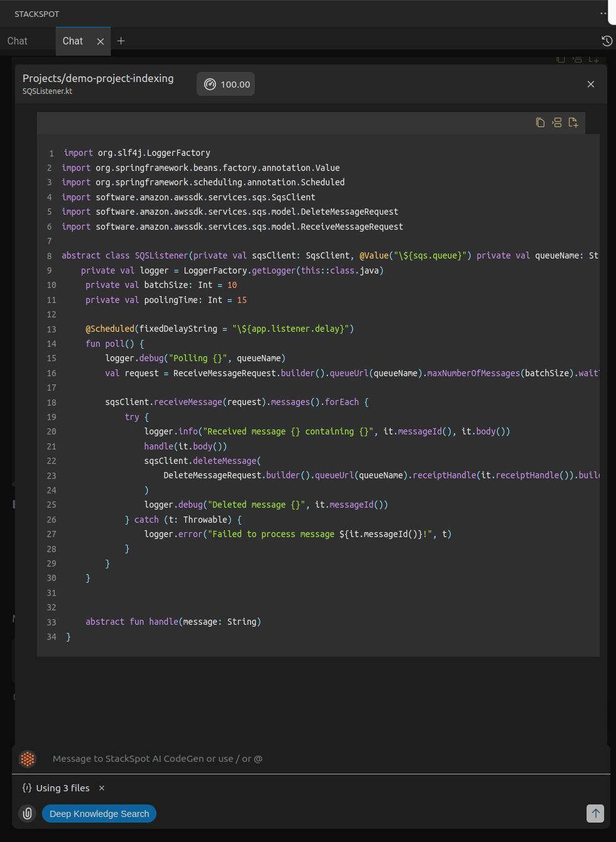616x842 pixels.
Task: Click the Projects/demo-project-indexing title
Action: [x=98, y=78]
